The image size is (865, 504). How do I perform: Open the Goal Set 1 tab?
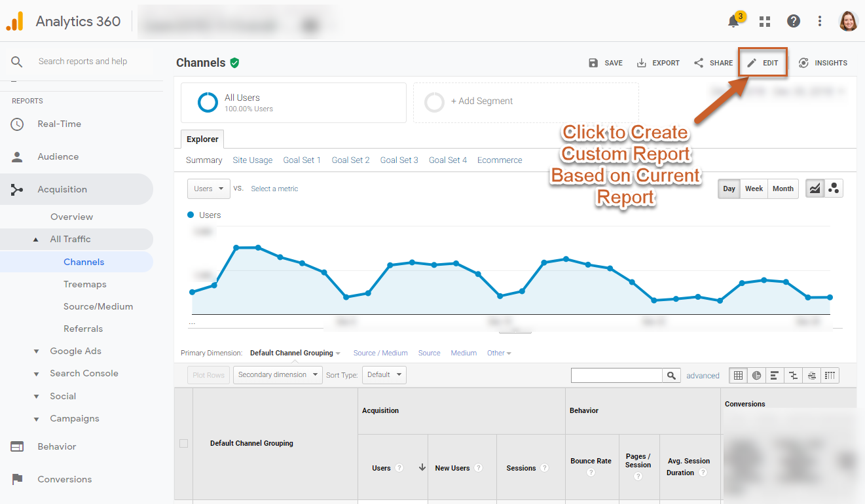pyautogui.click(x=302, y=160)
